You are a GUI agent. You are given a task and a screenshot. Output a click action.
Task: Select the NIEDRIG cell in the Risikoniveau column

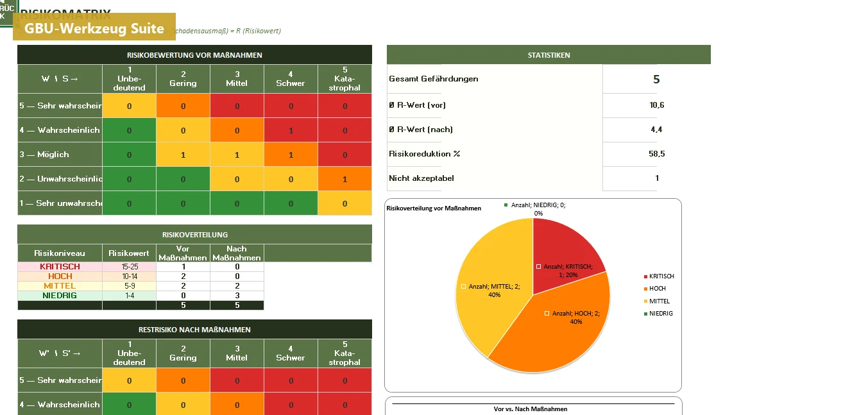[x=60, y=296]
